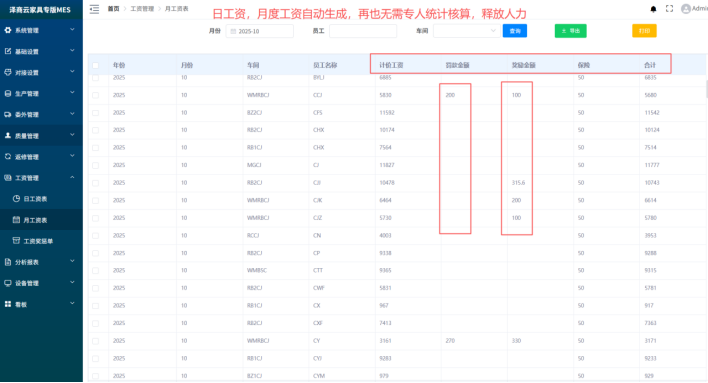This screenshot has height=383, width=708.
Task: Click the 返修管理 menu label
Action: [x=27, y=157]
